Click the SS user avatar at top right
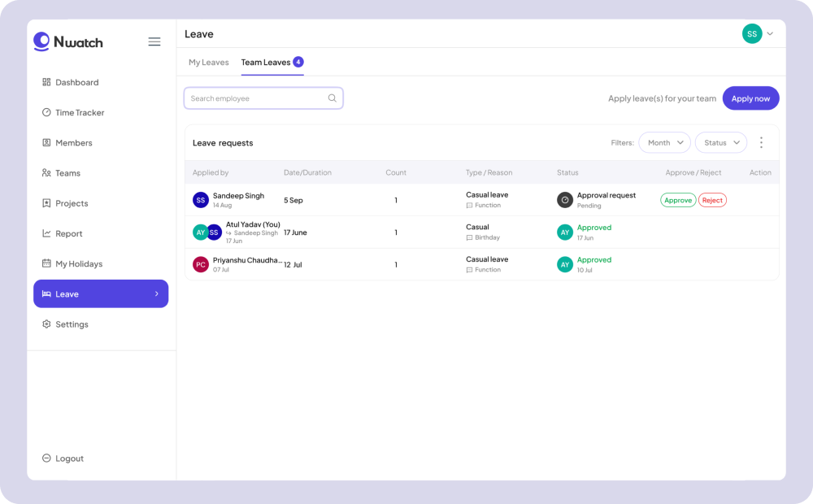Viewport: 813px width, 504px height. click(752, 33)
